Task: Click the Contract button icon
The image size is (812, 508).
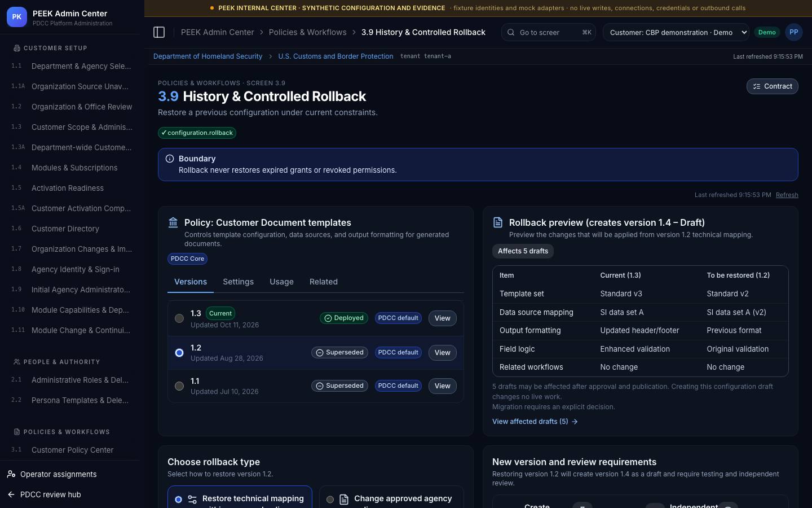Action: pyautogui.click(x=757, y=86)
